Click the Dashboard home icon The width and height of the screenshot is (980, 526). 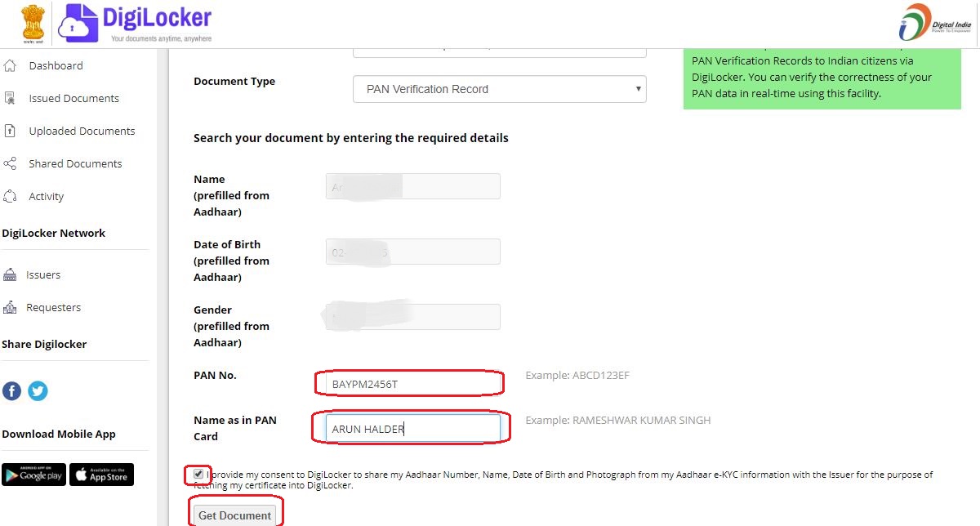tap(10, 65)
